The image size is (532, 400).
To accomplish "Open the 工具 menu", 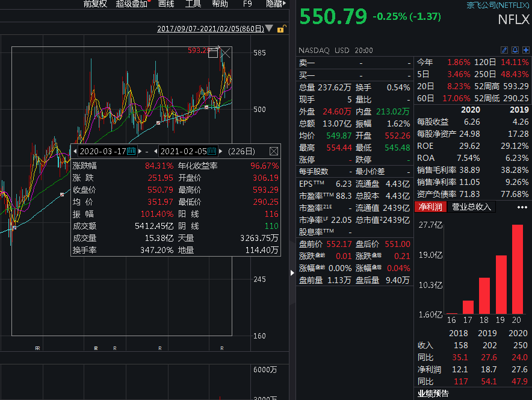I will click(193, 4).
